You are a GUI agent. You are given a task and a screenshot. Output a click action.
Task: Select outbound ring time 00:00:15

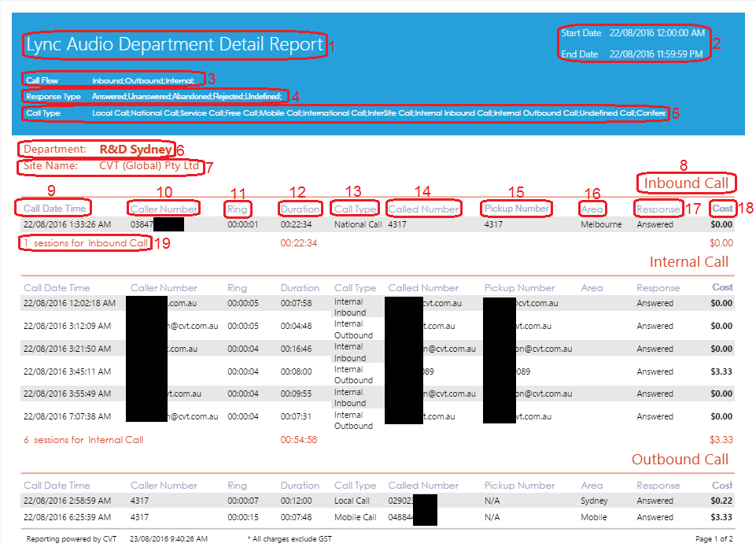(x=243, y=517)
